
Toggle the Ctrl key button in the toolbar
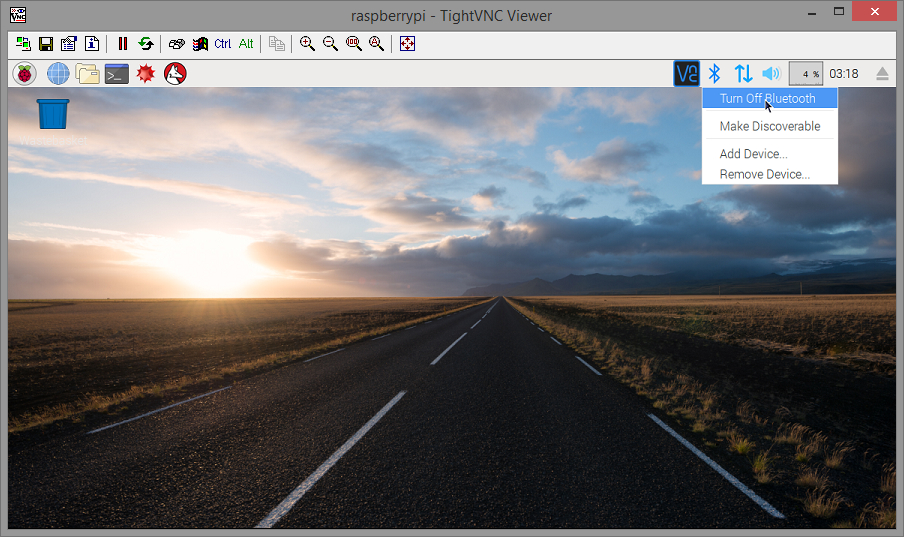(x=223, y=44)
